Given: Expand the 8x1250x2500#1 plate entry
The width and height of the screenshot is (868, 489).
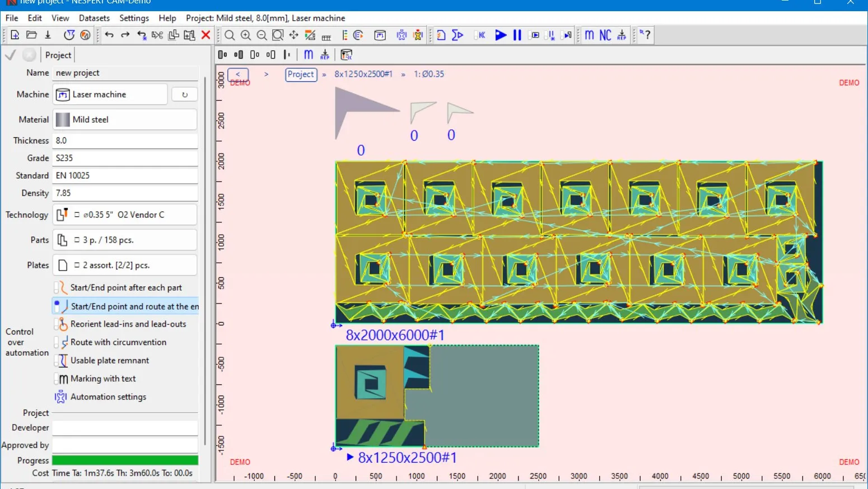Looking at the screenshot, I should tap(350, 457).
